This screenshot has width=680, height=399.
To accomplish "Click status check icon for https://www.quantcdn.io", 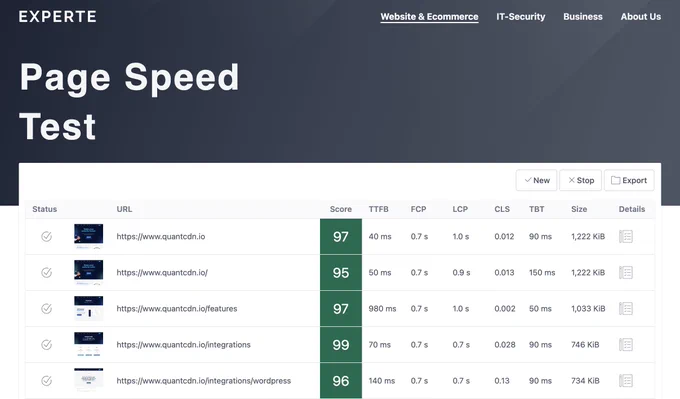I will click(46, 236).
